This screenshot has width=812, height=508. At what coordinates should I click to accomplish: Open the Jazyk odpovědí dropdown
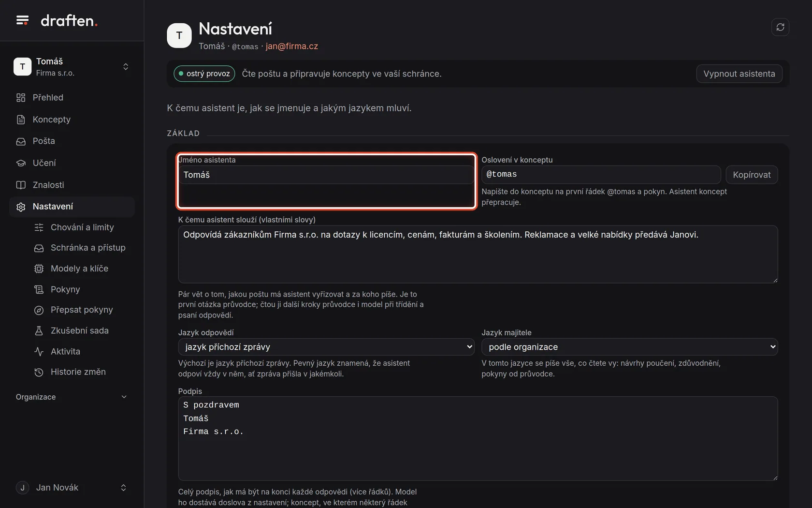point(326,347)
